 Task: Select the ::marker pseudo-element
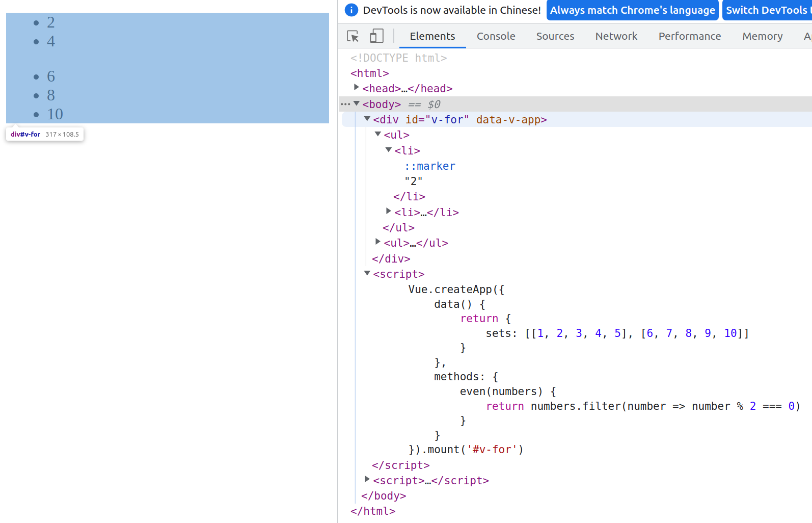[430, 166]
